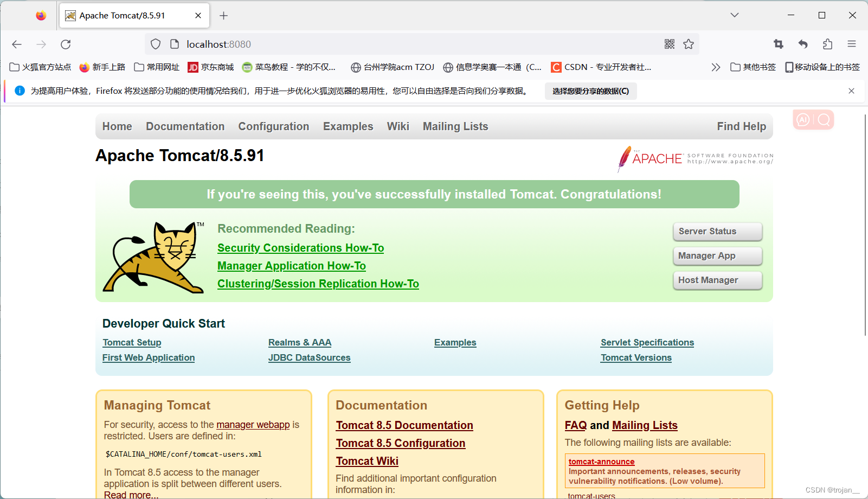
Task: Open the Configuration nav item
Action: pos(274,126)
